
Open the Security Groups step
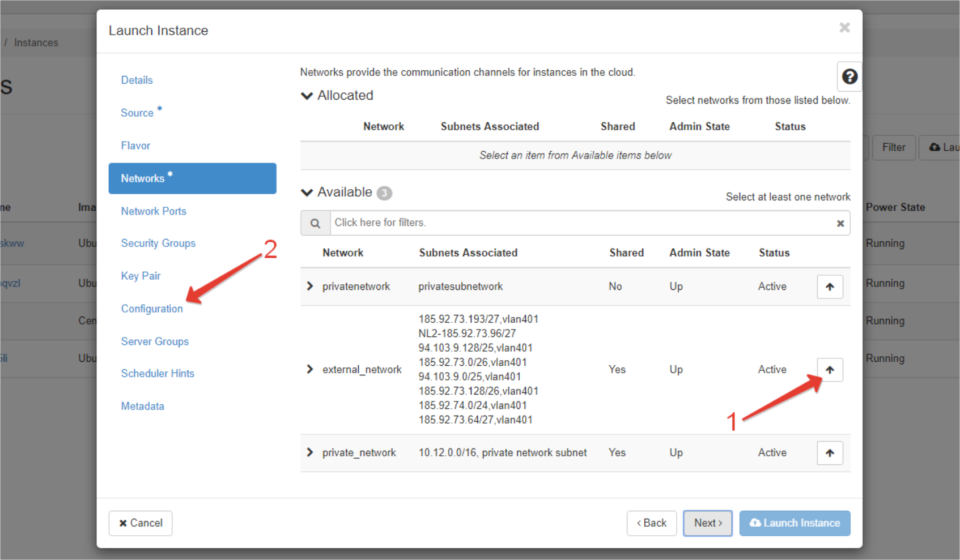158,243
